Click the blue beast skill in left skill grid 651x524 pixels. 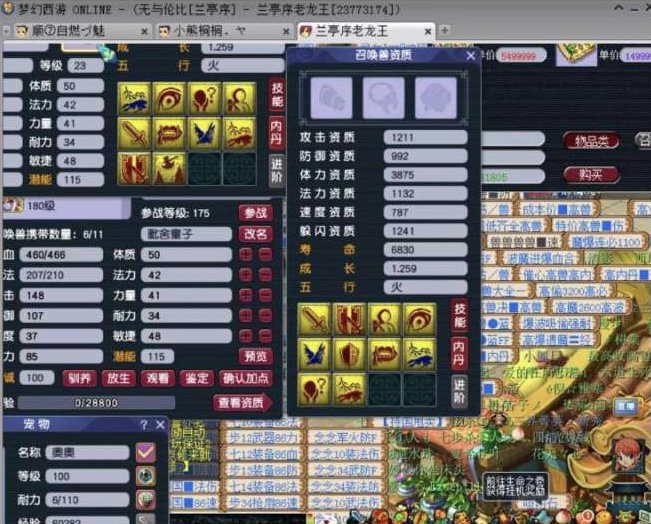tap(134, 99)
